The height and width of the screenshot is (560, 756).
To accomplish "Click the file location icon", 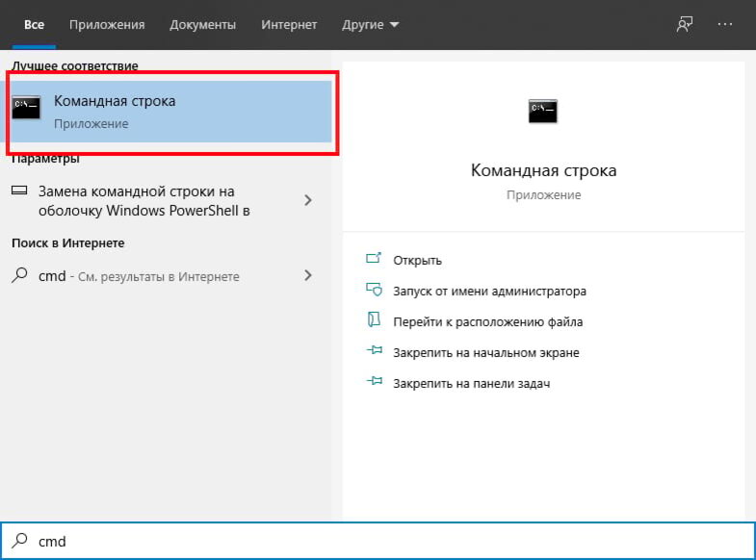I will 374,319.
